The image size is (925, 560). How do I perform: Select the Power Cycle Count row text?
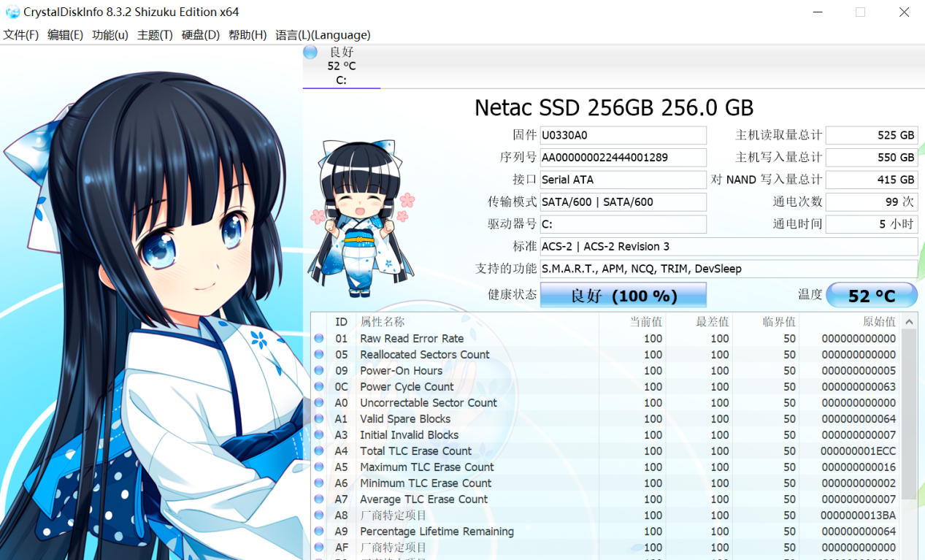point(407,386)
